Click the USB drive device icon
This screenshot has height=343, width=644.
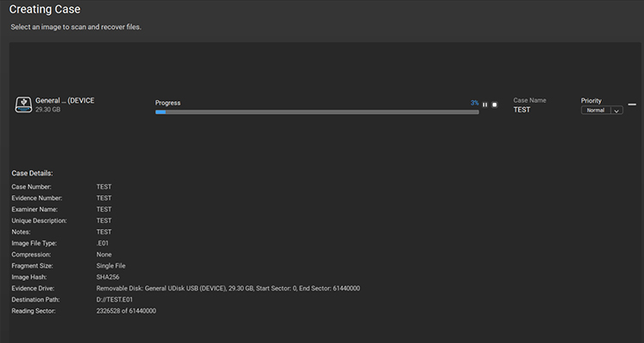pyautogui.click(x=23, y=105)
